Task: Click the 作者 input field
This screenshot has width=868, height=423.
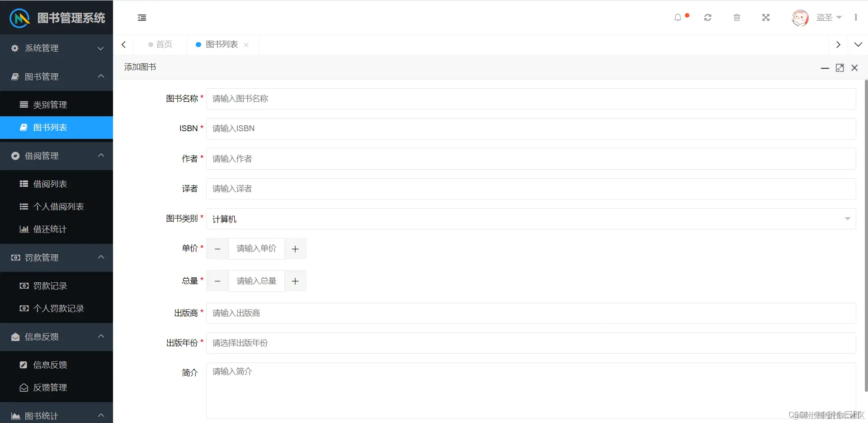Action: tap(531, 159)
